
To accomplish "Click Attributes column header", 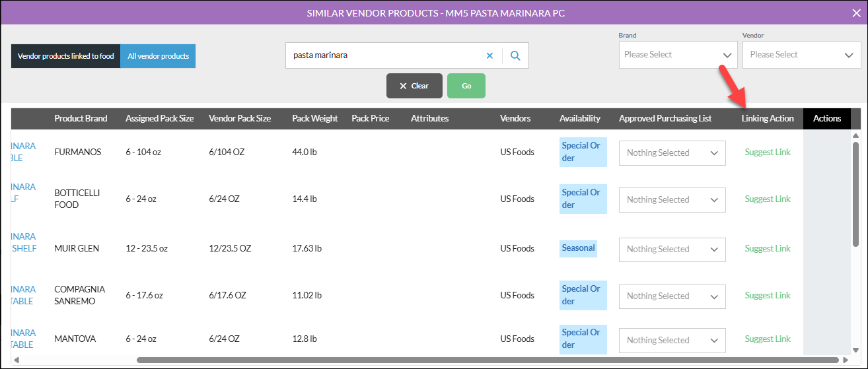I will pyautogui.click(x=429, y=119).
